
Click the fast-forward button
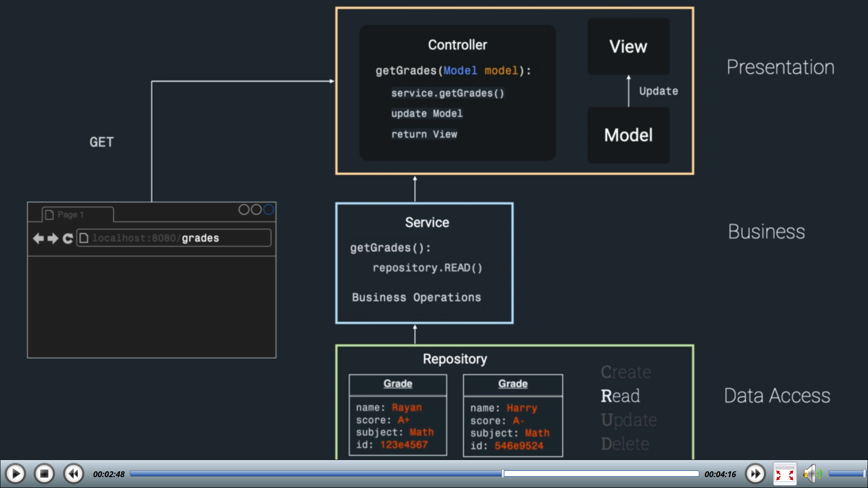[x=755, y=474]
